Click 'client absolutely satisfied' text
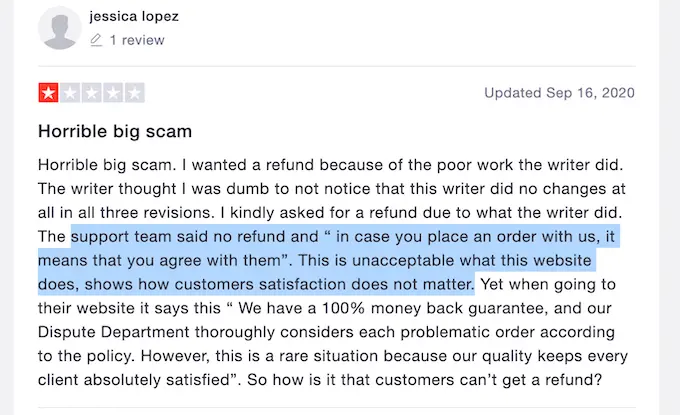680x415 pixels. 134,380
